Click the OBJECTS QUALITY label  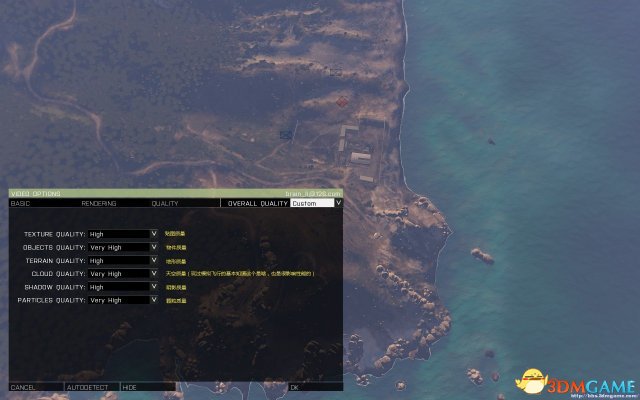(54, 247)
